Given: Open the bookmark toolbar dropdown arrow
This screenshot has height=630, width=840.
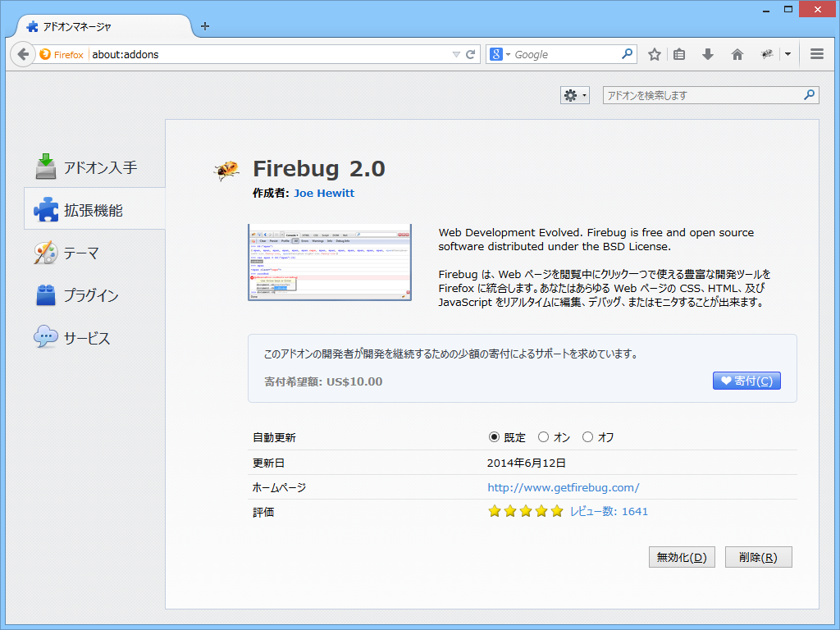Looking at the screenshot, I should pos(787,53).
